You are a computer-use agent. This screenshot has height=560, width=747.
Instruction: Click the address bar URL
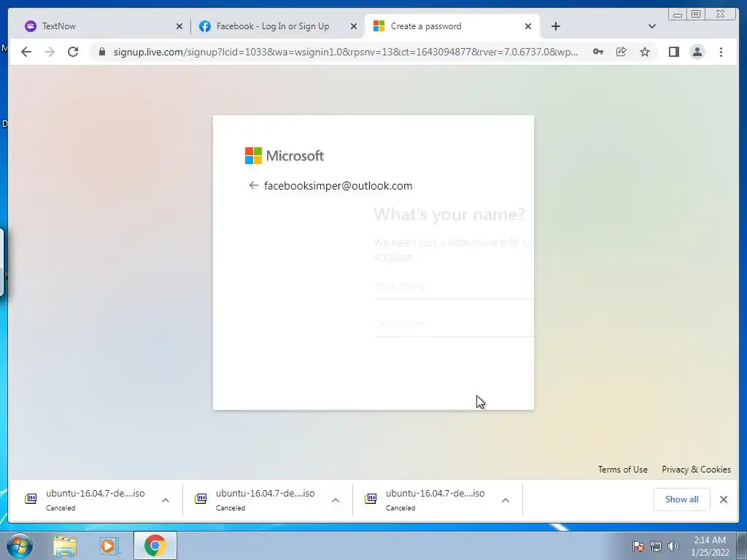pyautogui.click(x=346, y=52)
